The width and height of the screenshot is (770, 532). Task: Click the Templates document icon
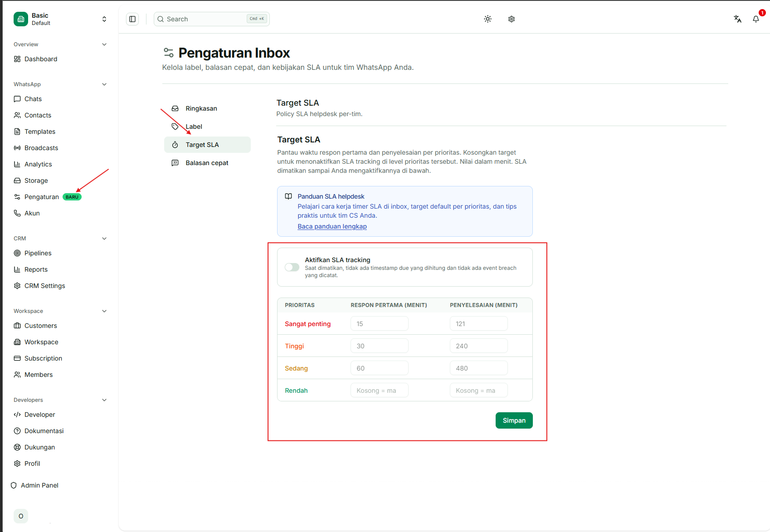coord(17,132)
